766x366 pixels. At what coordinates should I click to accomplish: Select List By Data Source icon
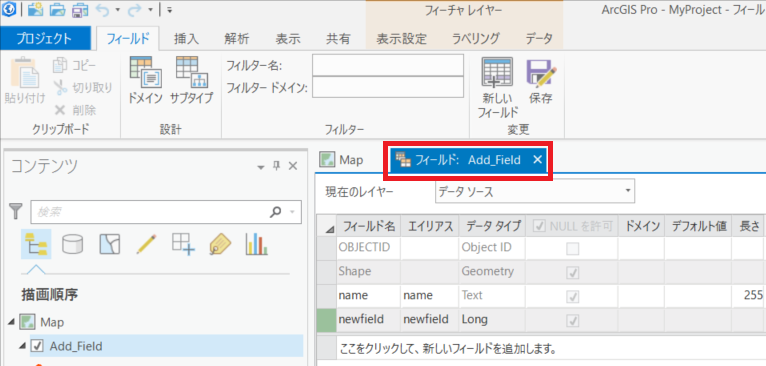[x=72, y=243]
